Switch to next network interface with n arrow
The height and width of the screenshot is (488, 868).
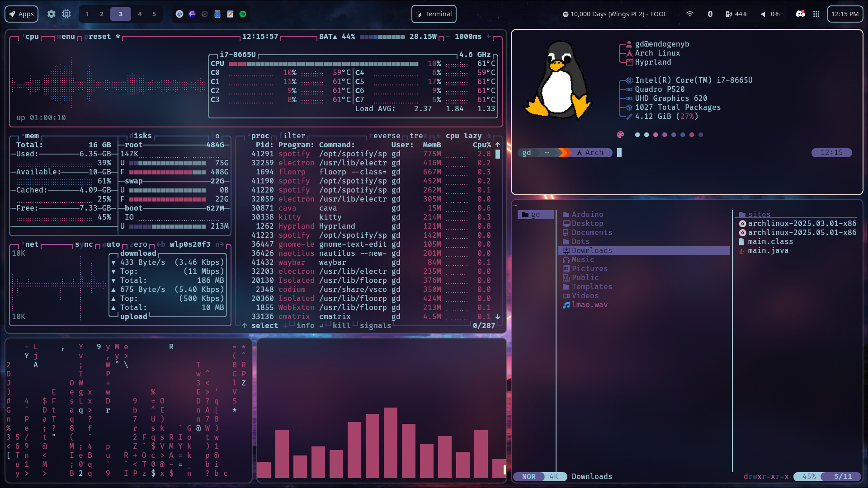pyautogui.click(x=220, y=244)
